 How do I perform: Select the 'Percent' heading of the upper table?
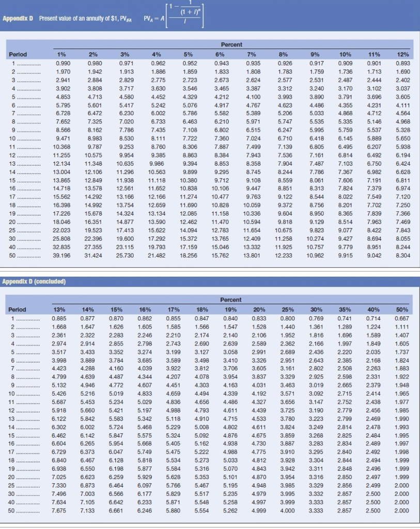(231, 44)
